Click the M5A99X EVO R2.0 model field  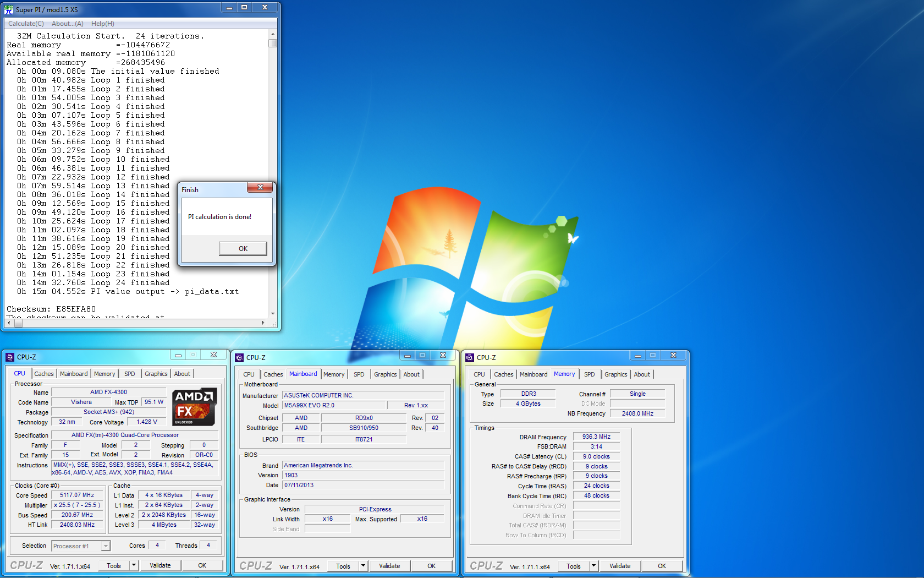pos(334,405)
